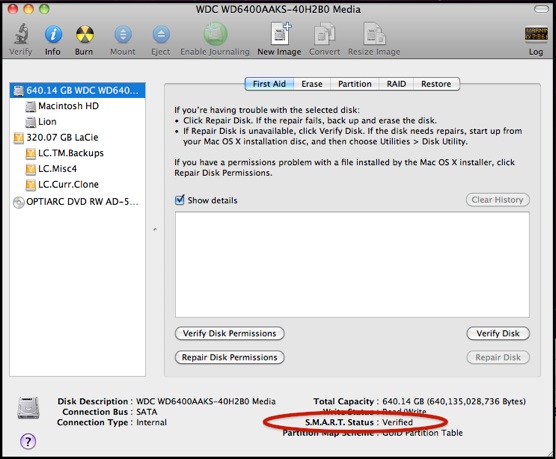Click the Mount toolbar icon
The width and height of the screenshot is (556, 459).
pos(123,34)
